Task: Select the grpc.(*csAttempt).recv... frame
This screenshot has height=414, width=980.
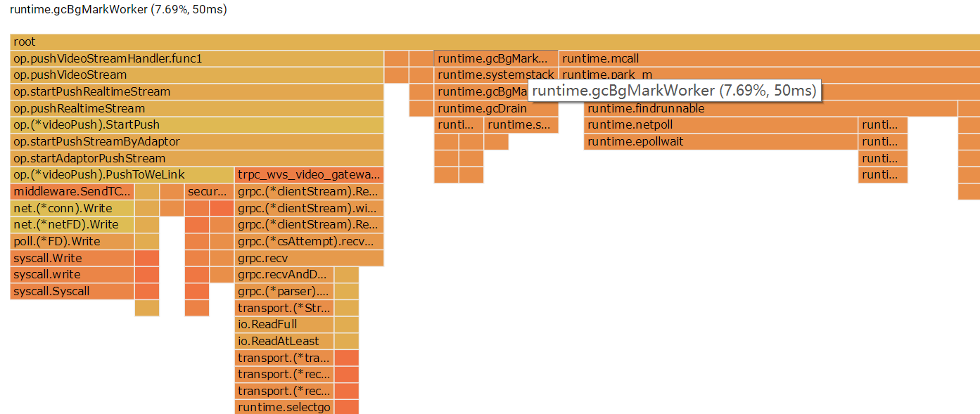Action: pyautogui.click(x=310, y=242)
